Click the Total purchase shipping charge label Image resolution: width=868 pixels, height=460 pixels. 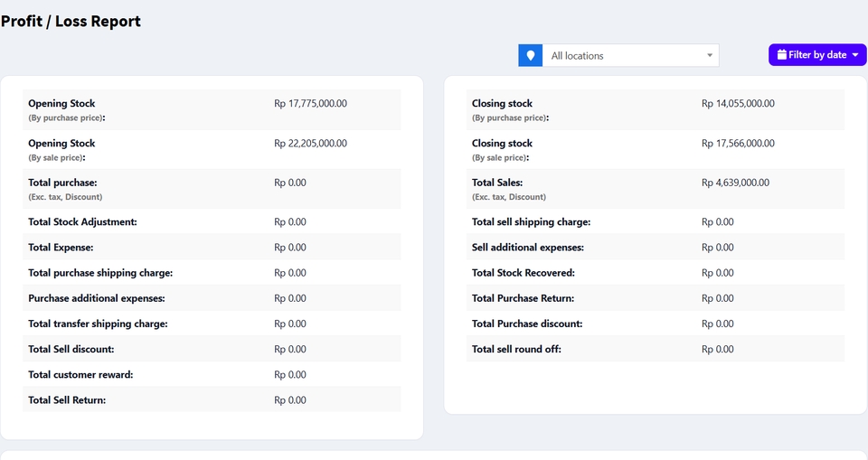click(x=100, y=273)
